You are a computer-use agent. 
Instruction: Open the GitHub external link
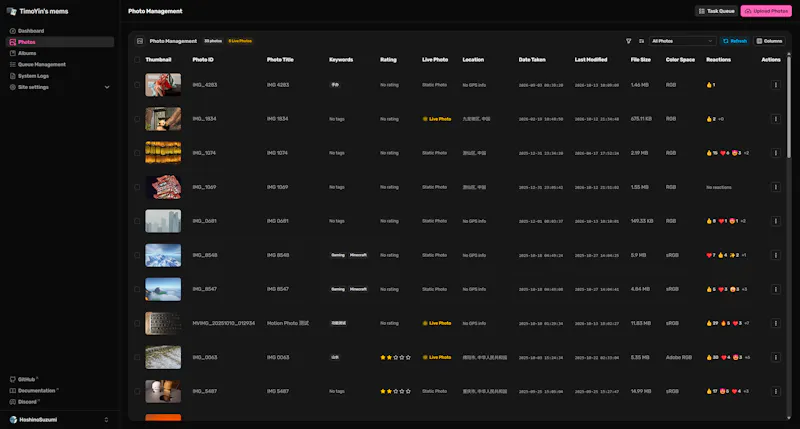24,379
